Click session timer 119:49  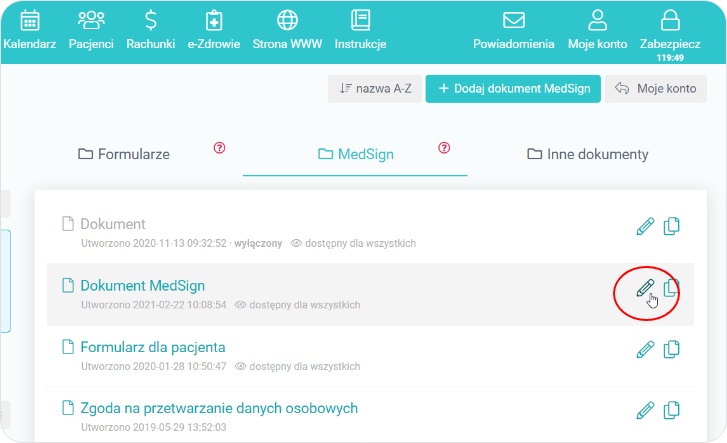pos(670,58)
